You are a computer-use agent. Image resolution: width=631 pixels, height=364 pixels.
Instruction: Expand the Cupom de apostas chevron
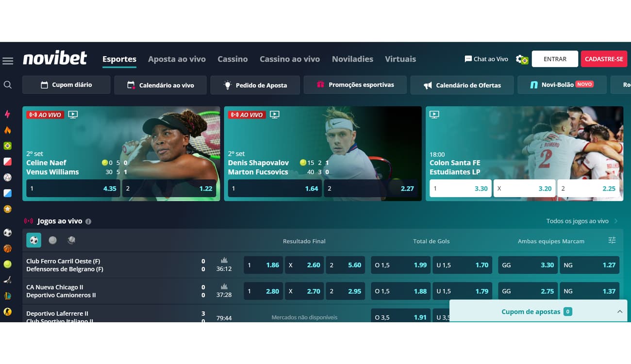(x=620, y=312)
